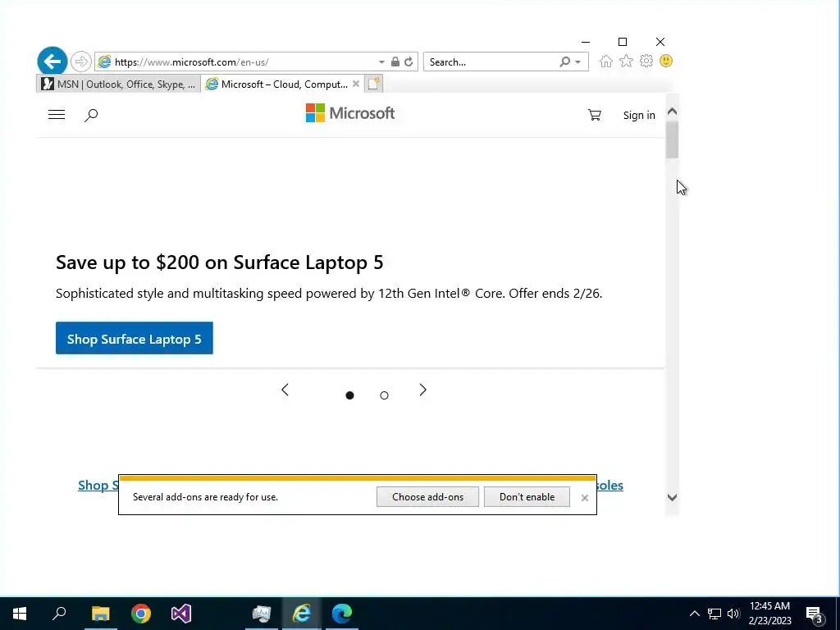Click the network tray icon
Screen dimensions: 840x630
pyautogui.click(x=714, y=614)
